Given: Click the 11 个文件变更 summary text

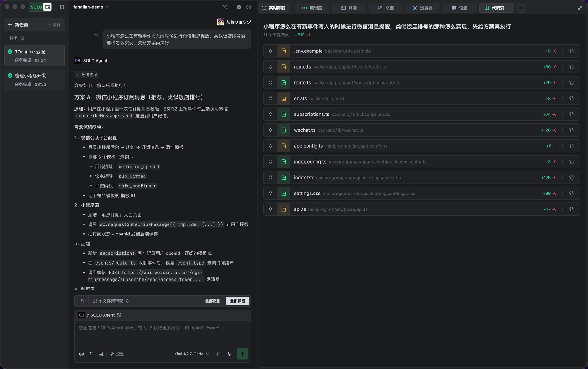Looking at the screenshot, I should coord(276,35).
